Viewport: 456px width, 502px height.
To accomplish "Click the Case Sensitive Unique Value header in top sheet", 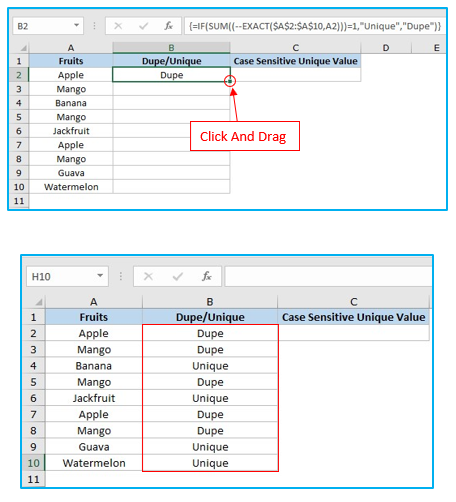I will coord(295,61).
